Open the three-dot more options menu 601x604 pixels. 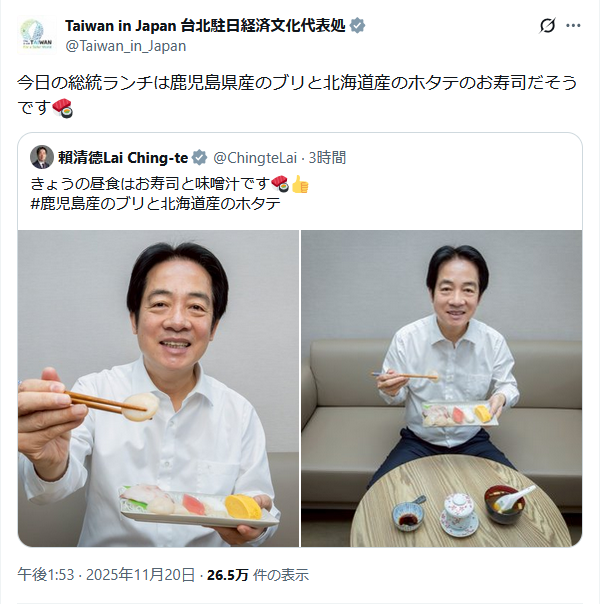(573, 26)
